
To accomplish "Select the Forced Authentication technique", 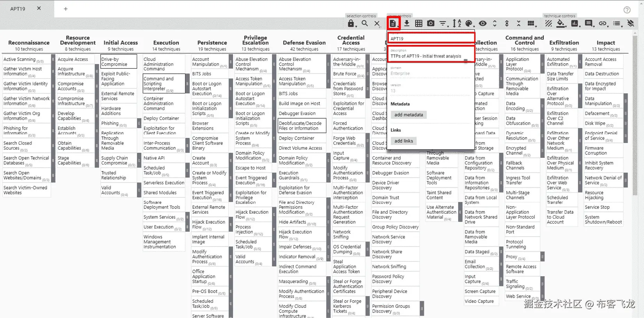I will click(349, 126).
